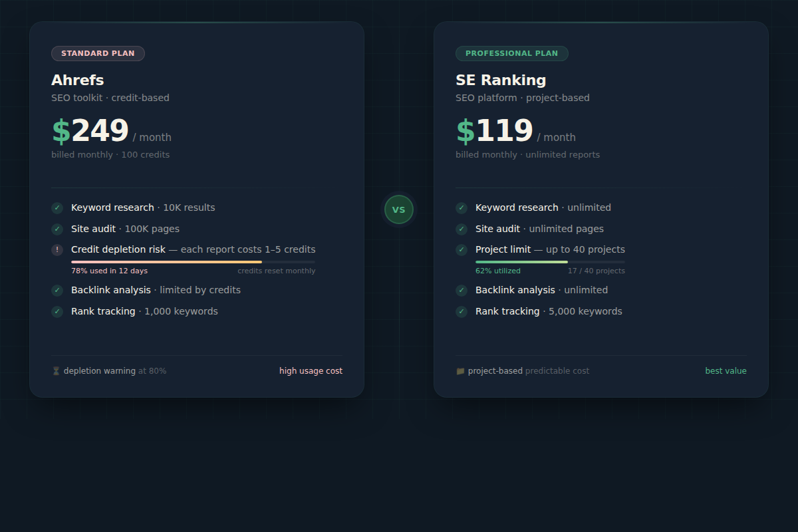The height and width of the screenshot is (532, 798).
Task: Click 'Keyword research · 10K results' row
Action: (143, 207)
